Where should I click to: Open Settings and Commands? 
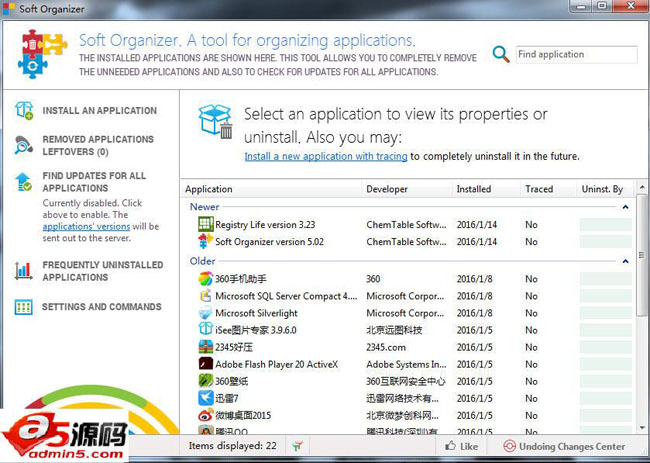click(x=102, y=307)
